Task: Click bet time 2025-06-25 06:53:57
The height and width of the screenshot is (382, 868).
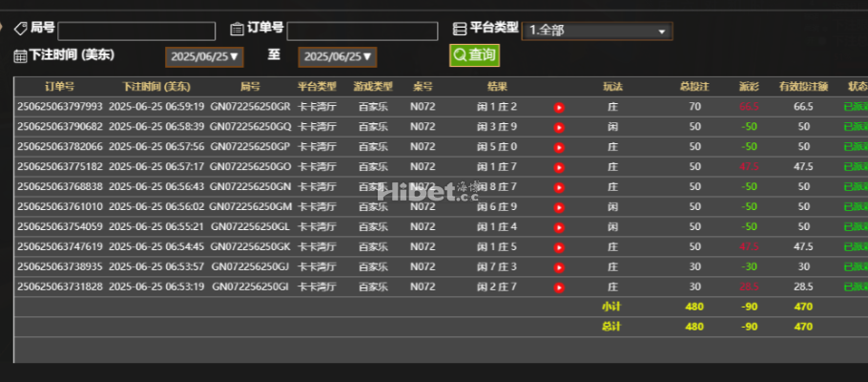Action: [156, 266]
